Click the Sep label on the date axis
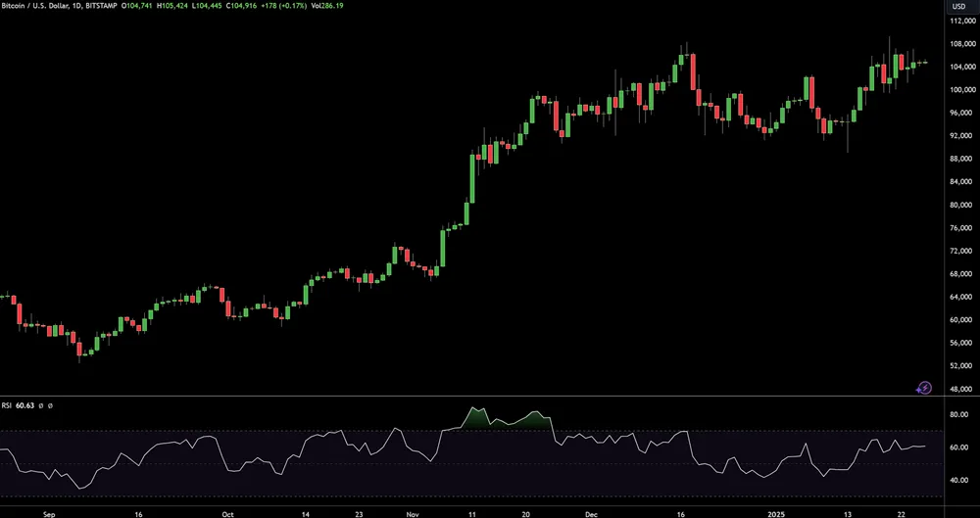 tap(49, 514)
